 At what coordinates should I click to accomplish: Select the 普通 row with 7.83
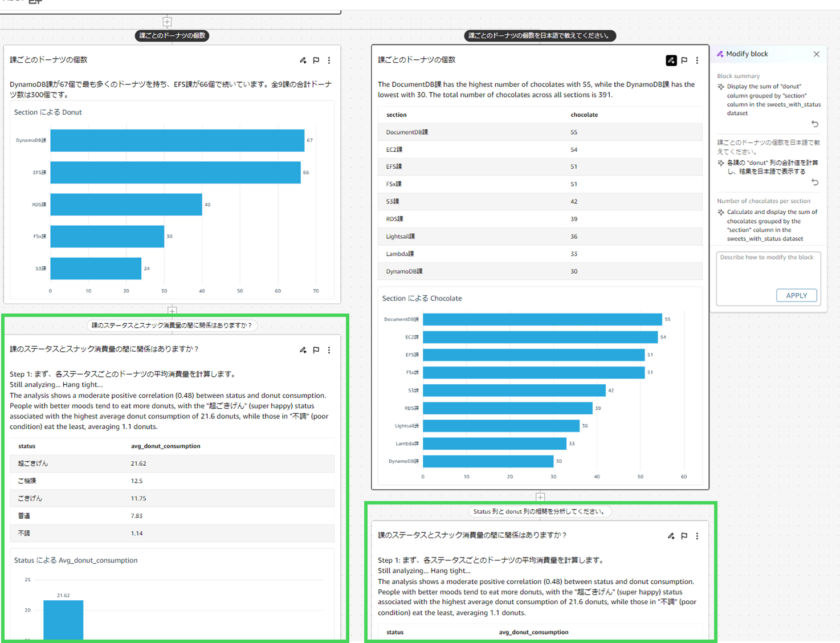click(172, 516)
